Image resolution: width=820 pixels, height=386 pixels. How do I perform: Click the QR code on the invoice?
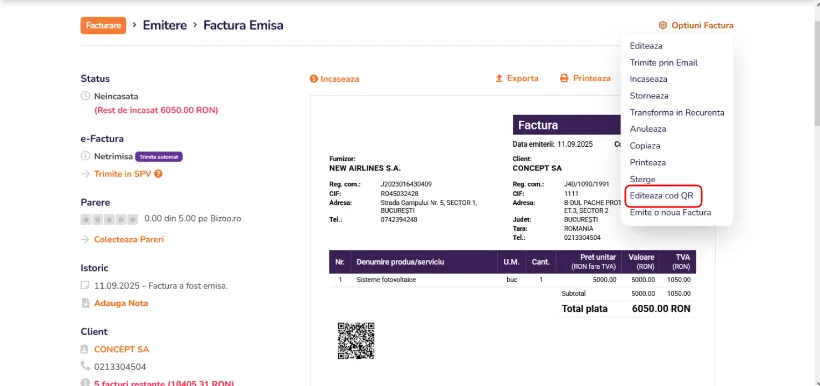coord(356,340)
